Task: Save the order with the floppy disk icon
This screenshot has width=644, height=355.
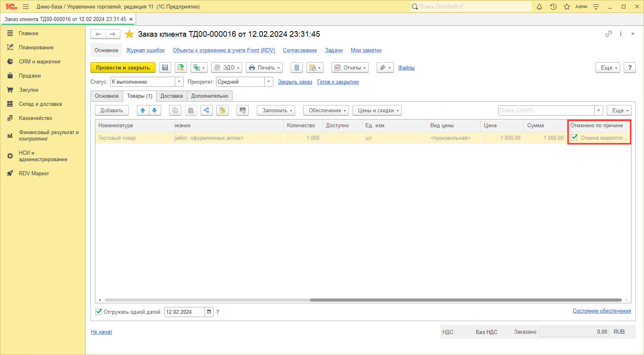Action: click(165, 68)
